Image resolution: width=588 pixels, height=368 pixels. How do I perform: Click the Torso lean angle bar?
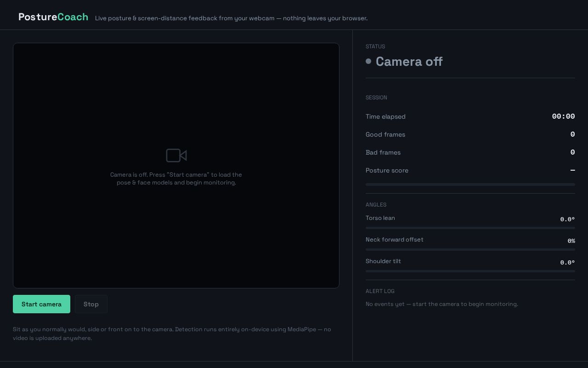tap(470, 228)
